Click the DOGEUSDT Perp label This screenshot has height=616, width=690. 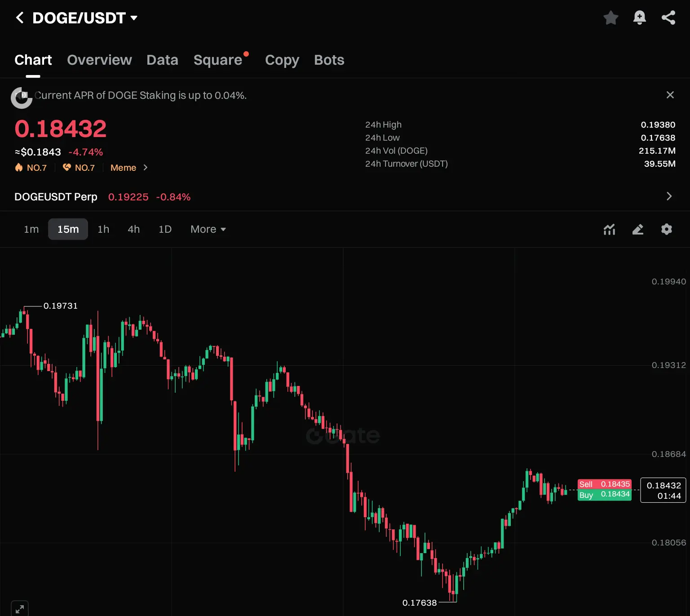[56, 197]
